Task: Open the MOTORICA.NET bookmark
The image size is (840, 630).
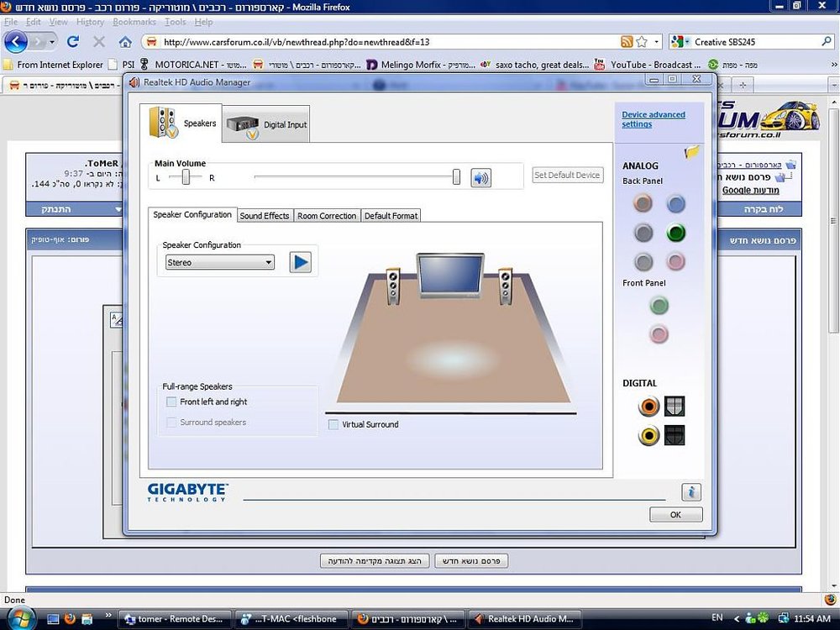Action: tap(193, 65)
